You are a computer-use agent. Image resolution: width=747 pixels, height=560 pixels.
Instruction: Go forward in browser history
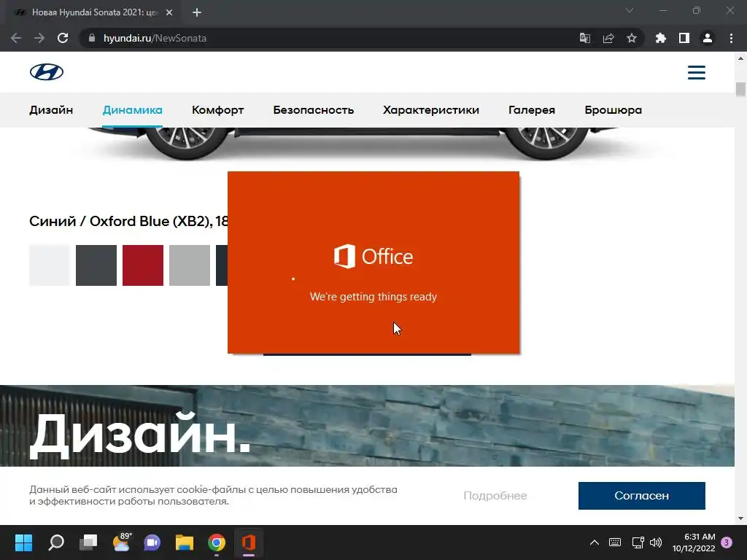click(x=39, y=38)
